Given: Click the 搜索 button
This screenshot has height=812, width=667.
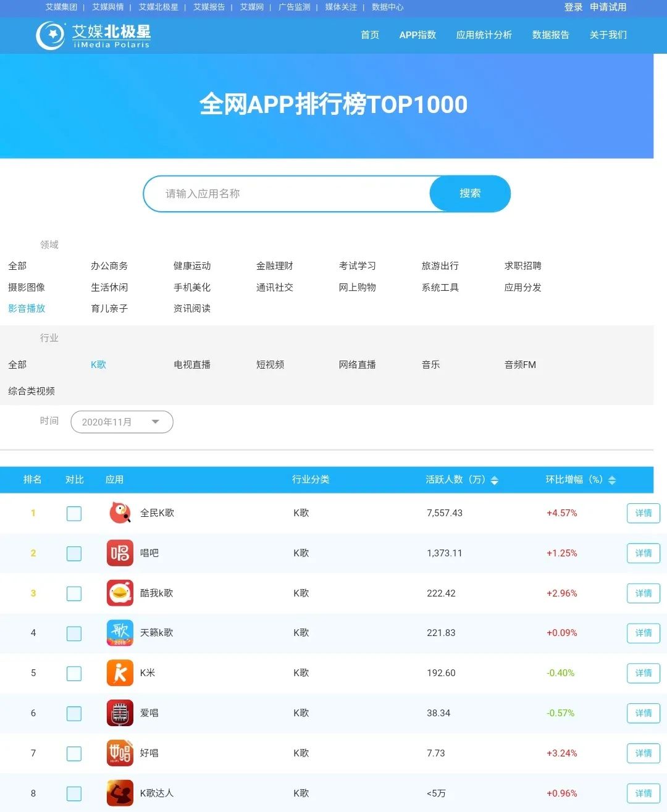Looking at the screenshot, I should 470,194.
